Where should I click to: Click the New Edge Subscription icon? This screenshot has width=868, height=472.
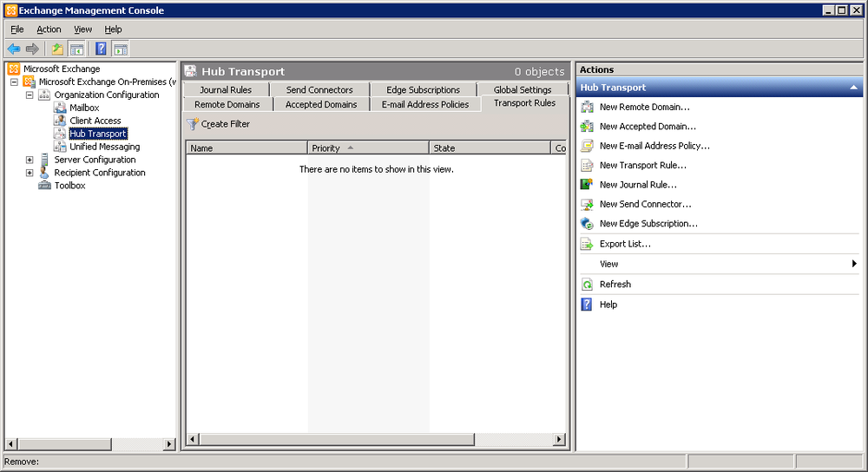pos(587,224)
